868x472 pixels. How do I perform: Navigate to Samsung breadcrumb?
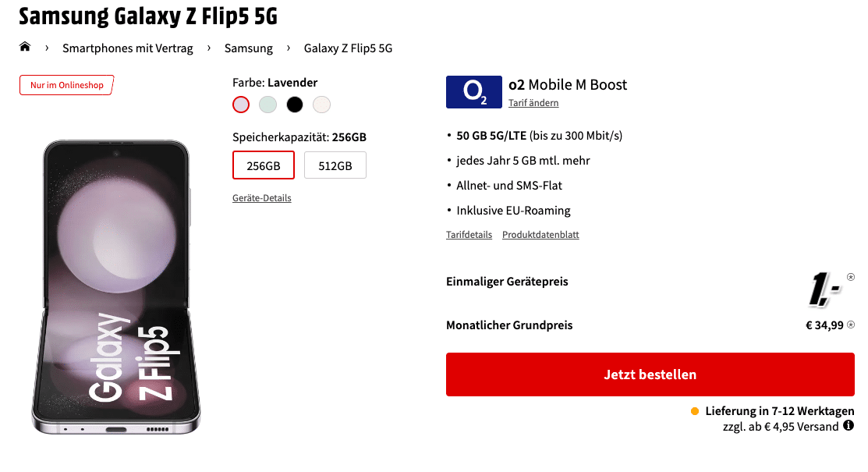point(249,48)
